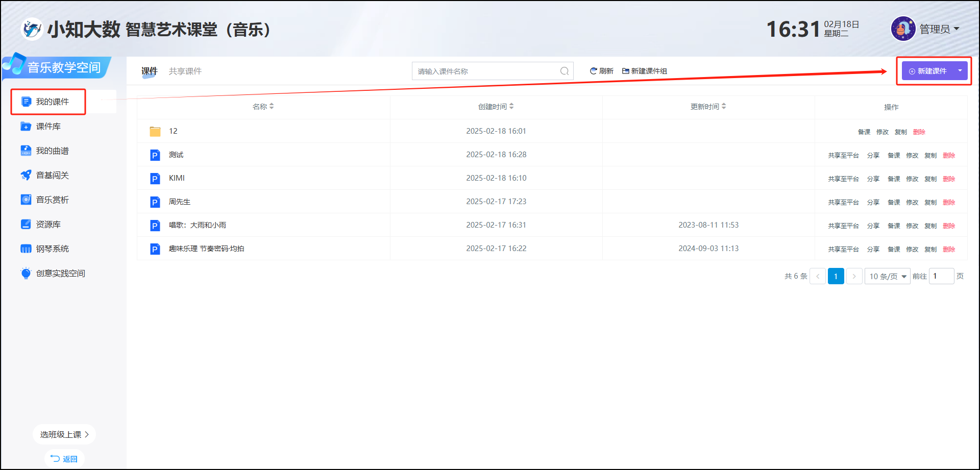The image size is (980, 470).
Task: Click the P icon of KIMI row
Action: 155,179
